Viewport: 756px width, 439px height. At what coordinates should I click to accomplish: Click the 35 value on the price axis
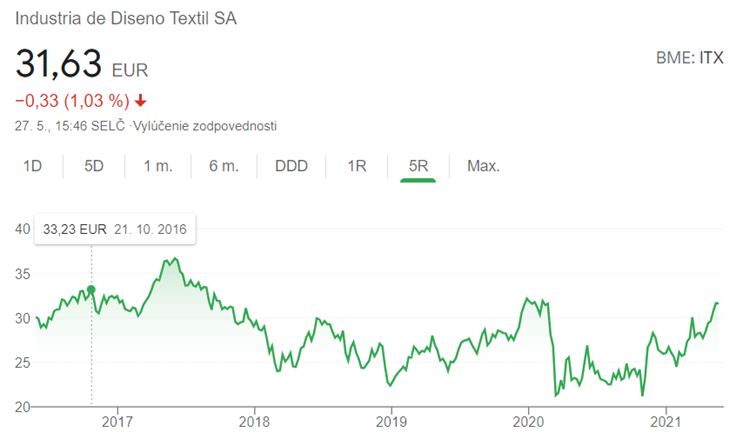pos(20,273)
